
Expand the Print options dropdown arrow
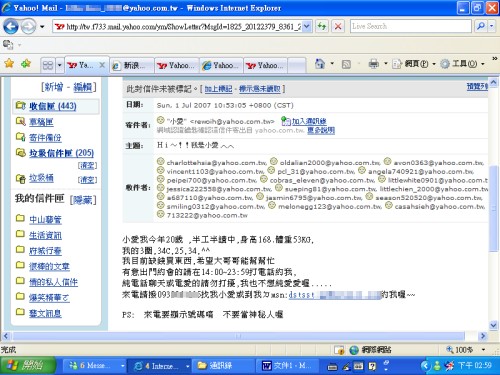pyautogui.click(x=386, y=63)
